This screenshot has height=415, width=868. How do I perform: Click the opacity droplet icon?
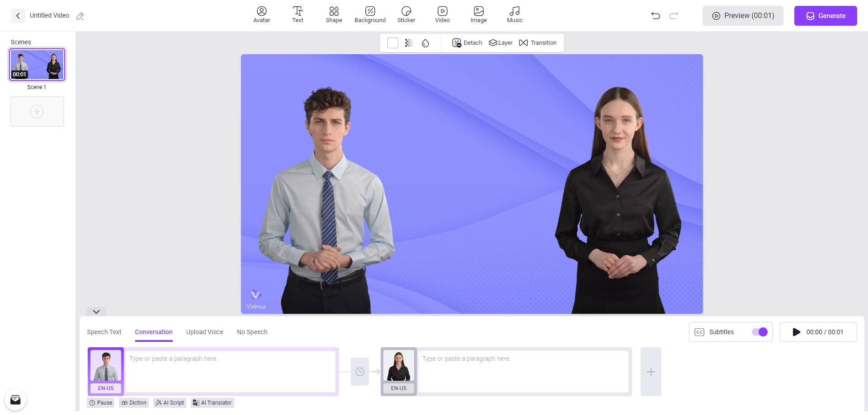point(425,43)
